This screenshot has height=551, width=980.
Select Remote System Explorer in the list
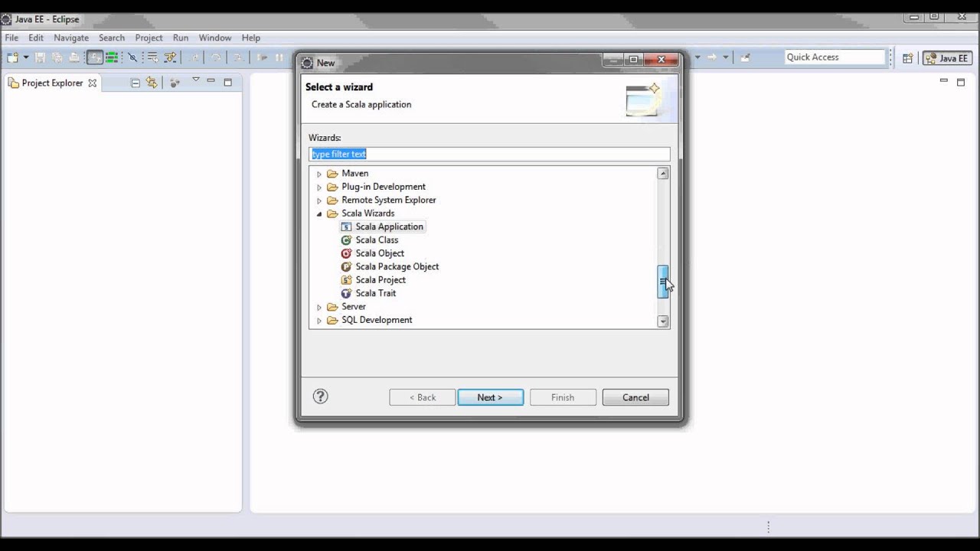(x=388, y=200)
